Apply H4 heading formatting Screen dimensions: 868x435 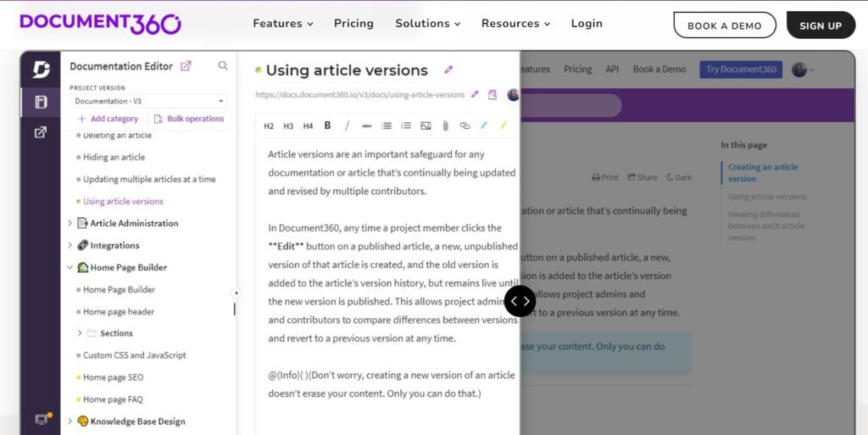[x=308, y=126]
